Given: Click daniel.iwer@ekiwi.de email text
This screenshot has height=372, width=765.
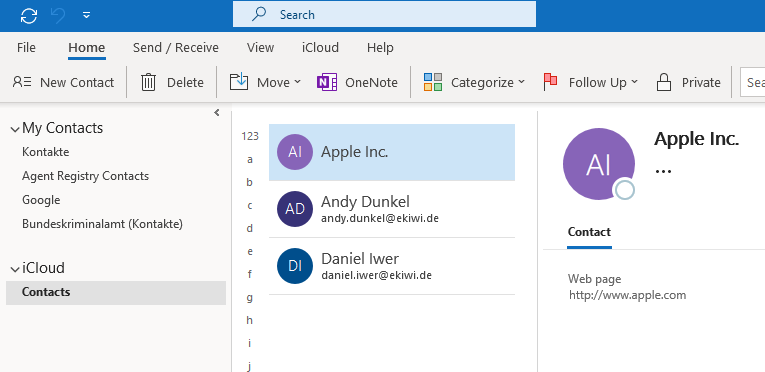Looking at the screenshot, I should click(x=377, y=275).
